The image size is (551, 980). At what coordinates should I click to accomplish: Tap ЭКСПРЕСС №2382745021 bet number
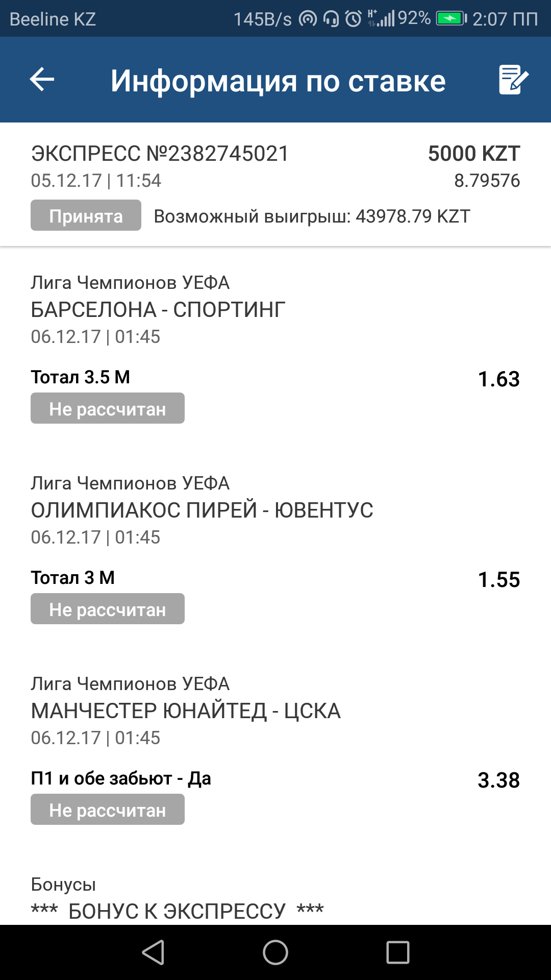(160, 154)
